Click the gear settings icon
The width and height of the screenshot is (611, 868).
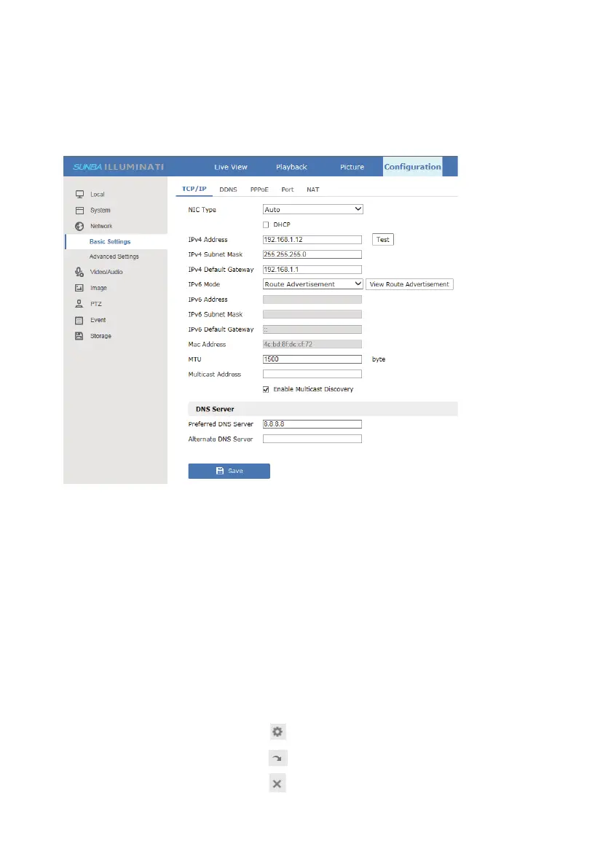(277, 732)
